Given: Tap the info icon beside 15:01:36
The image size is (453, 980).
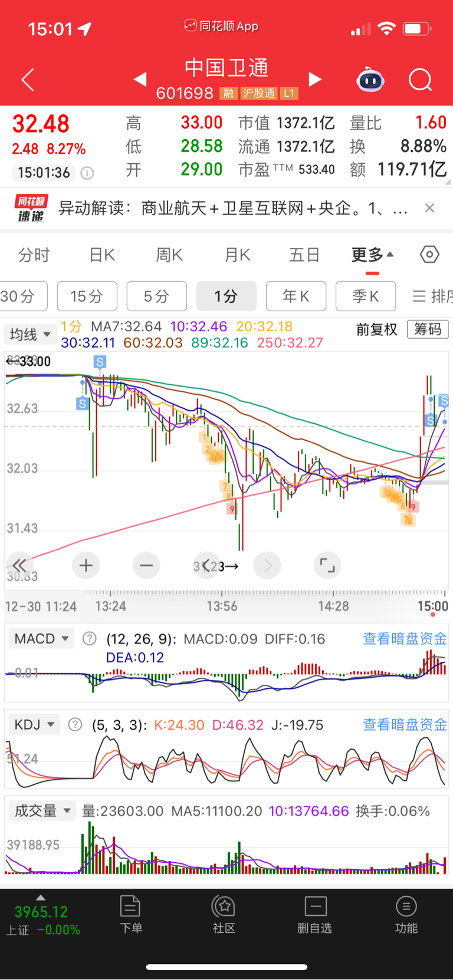Looking at the screenshot, I should 87,173.
